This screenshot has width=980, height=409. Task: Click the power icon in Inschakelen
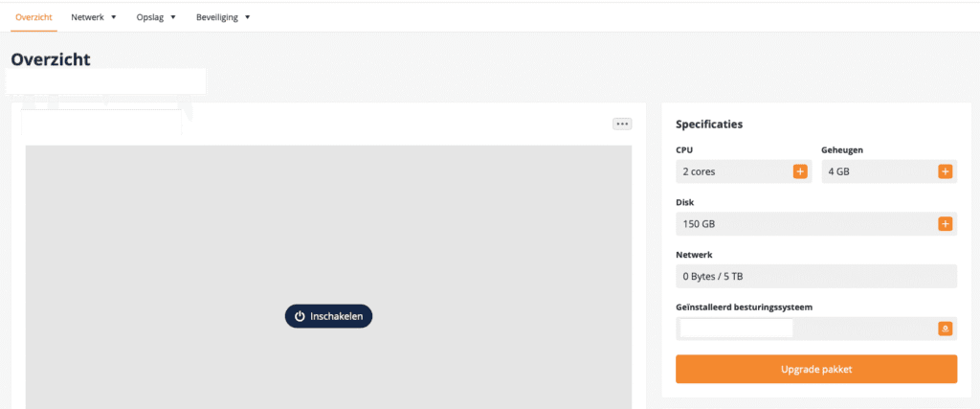point(300,316)
